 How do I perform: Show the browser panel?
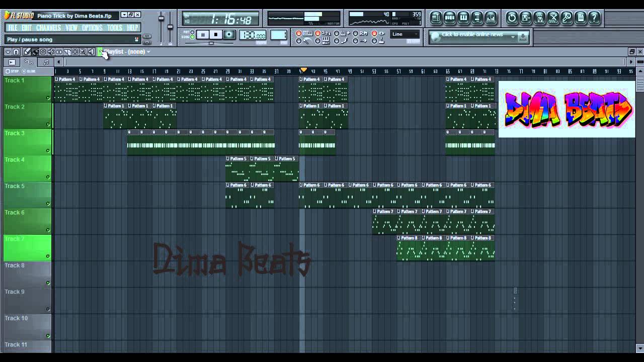point(477,18)
